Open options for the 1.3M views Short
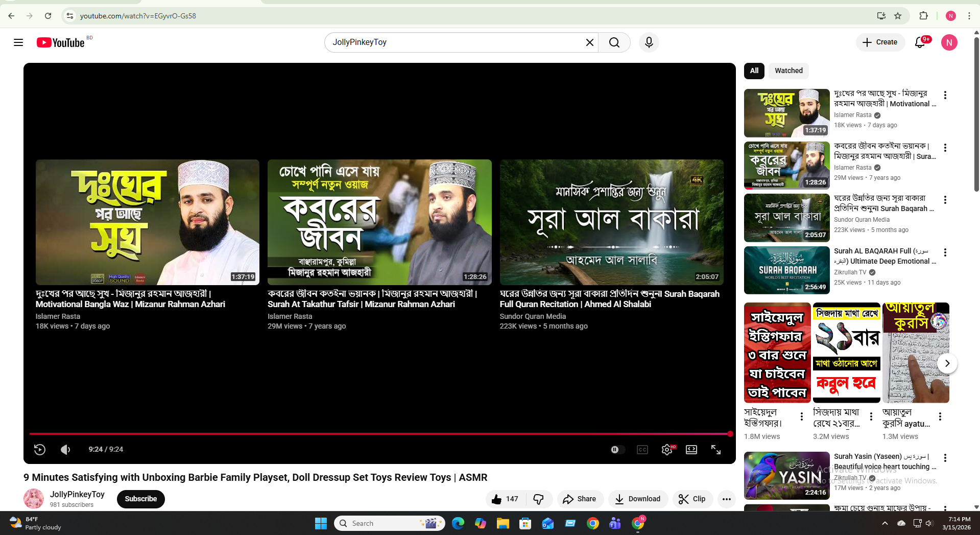The image size is (980, 535). (x=940, y=416)
